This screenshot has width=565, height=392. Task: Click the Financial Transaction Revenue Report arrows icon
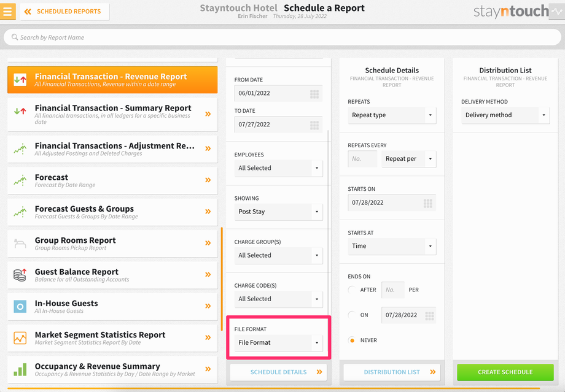click(x=20, y=80)
